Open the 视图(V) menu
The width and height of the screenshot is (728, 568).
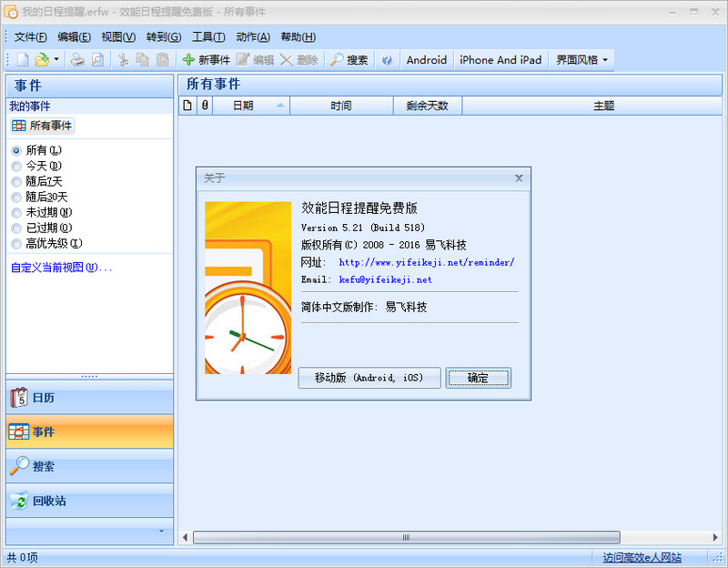click(x=118, y=37)
